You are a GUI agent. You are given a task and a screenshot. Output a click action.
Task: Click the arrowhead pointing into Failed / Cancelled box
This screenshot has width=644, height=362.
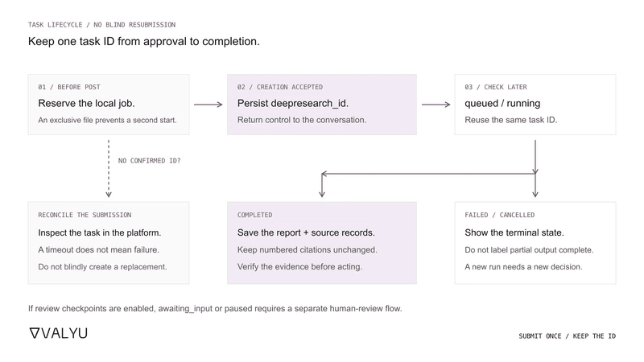pyautogui.click(x=535, y=194)
